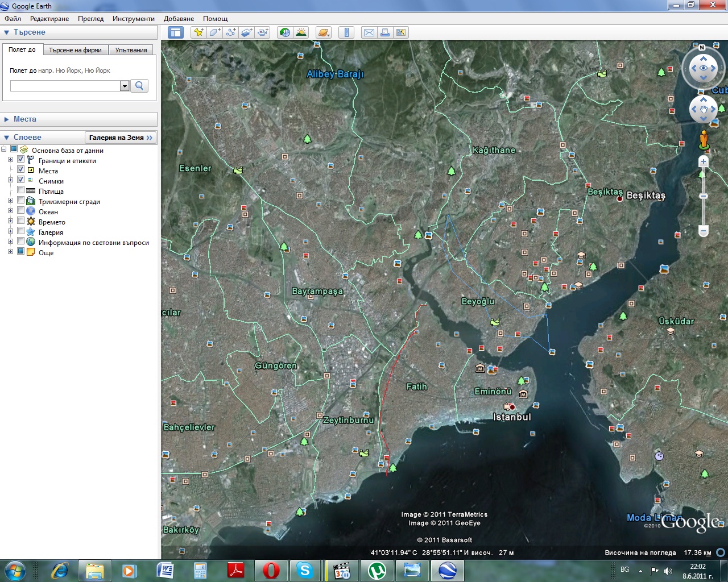Print the current map view
The width and height of the screenshot is (728, 582).
click(x=385, y=32)
